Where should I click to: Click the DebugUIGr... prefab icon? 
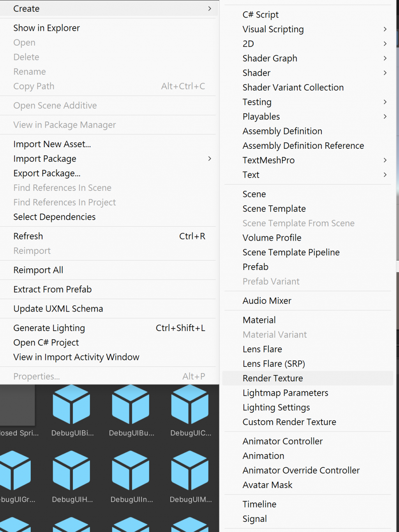coord(14,470)
